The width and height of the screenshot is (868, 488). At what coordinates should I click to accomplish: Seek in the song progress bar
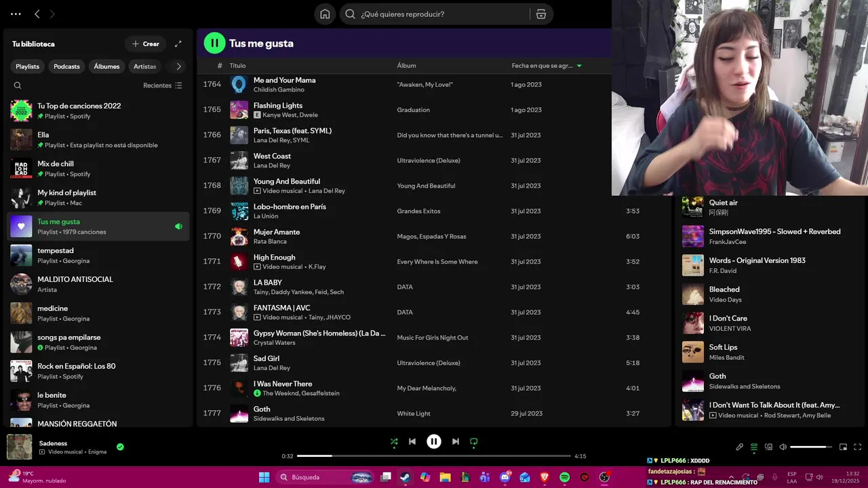tap(434, 456)
